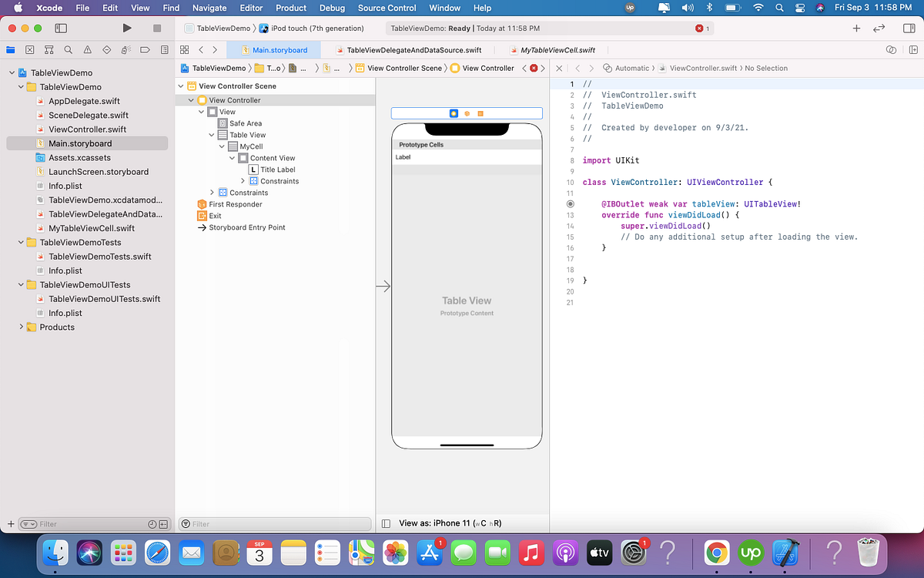Open Library using the plus toolbar icon
This screenshot has width=924, height=578.
pos(856,26)
